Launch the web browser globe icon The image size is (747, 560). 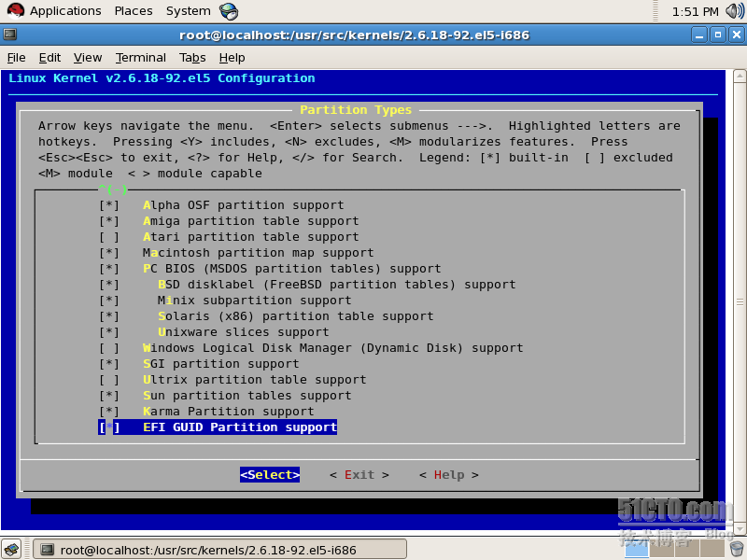tap(229, 11)
